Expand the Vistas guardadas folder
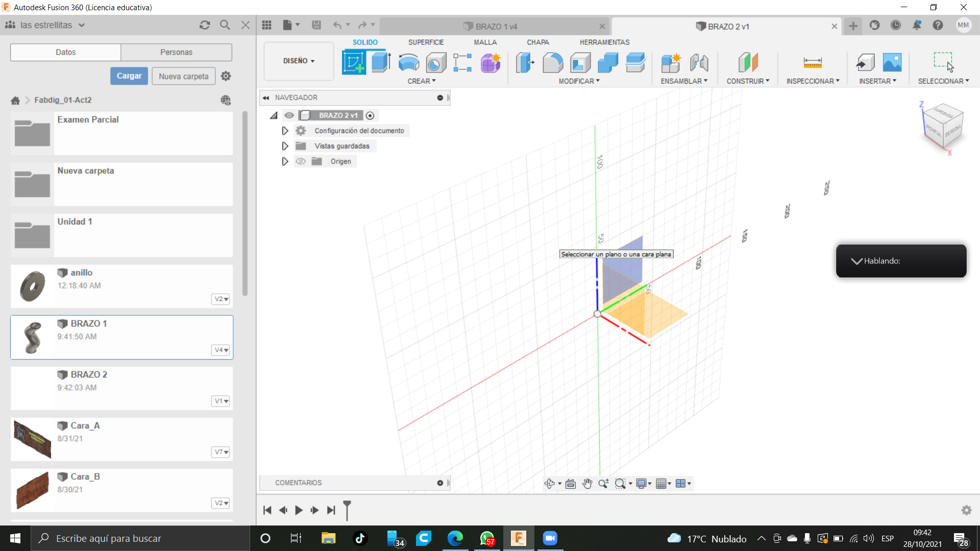Viewport: 980px width, 551px height. click(285, 146)
